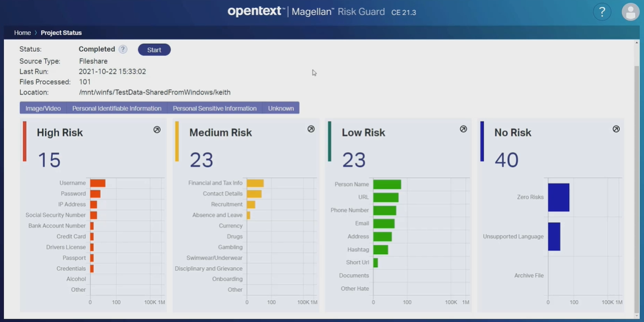
Task: Click the Disciplinary and Grievance label
Action: pyautogui.click(x=209, y=269)
